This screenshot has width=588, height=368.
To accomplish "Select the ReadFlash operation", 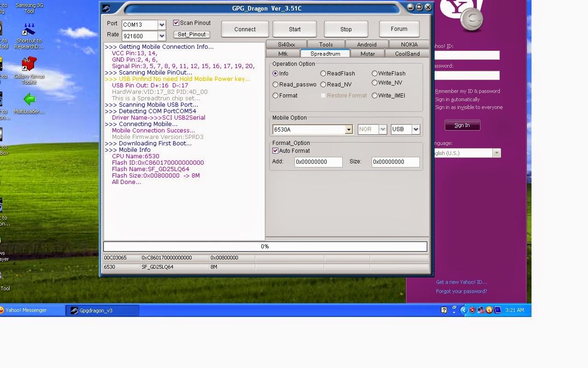I will (x=323, y=74).
